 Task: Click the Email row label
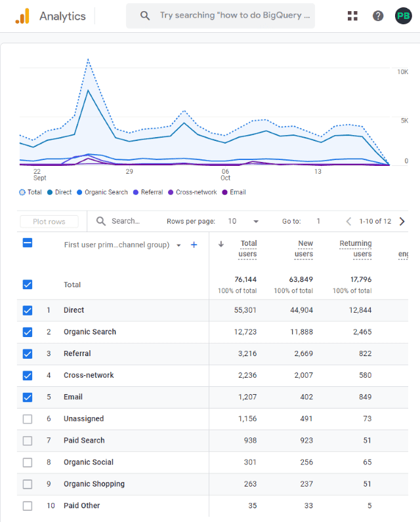[x=73, y=397]
